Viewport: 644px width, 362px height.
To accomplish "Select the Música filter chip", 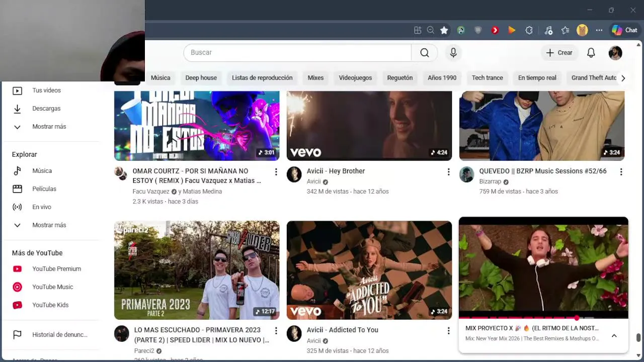I will (x=160, y=78).
